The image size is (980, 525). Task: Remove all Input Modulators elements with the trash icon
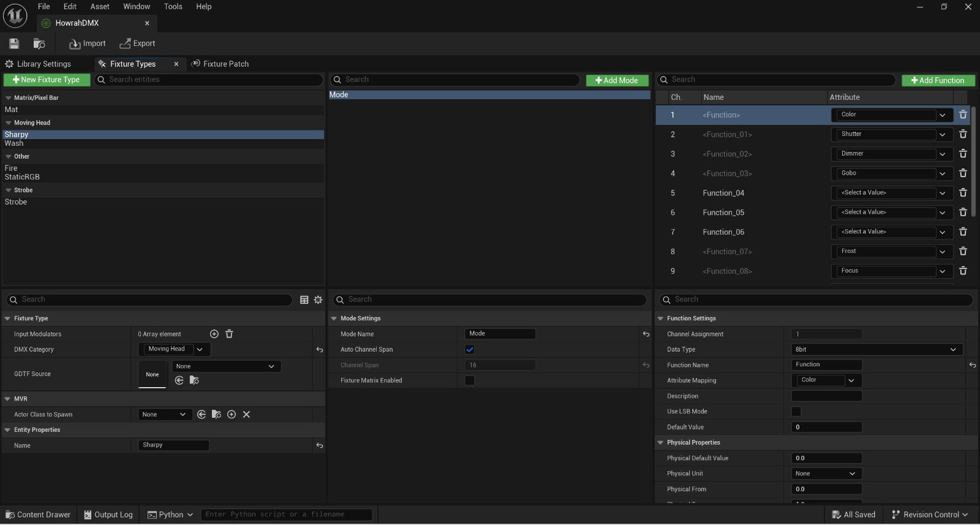[x=229, y=334]
